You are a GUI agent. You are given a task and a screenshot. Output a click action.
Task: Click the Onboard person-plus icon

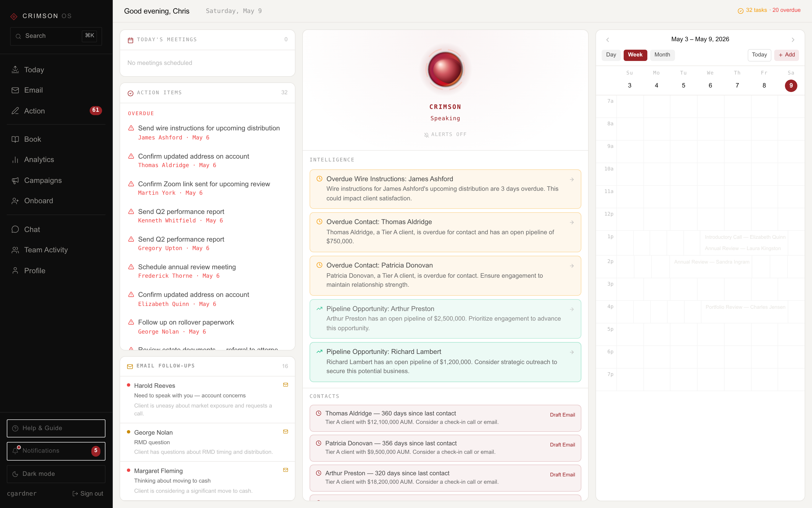tap(15, 201)
